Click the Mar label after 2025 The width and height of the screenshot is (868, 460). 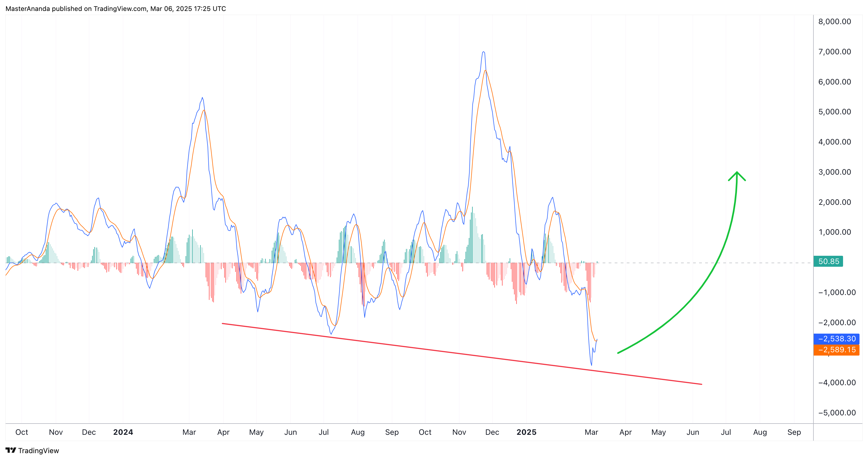pyautogui.click(x=591, y=432)
